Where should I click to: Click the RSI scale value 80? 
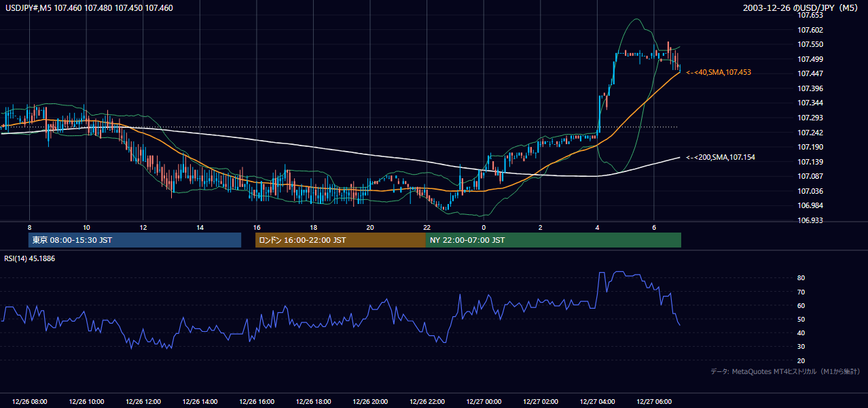tap(801, 278)
